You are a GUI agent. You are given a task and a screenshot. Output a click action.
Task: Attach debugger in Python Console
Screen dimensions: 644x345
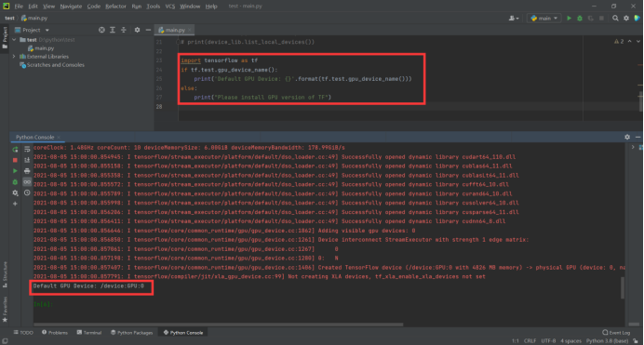click(15, 181)
